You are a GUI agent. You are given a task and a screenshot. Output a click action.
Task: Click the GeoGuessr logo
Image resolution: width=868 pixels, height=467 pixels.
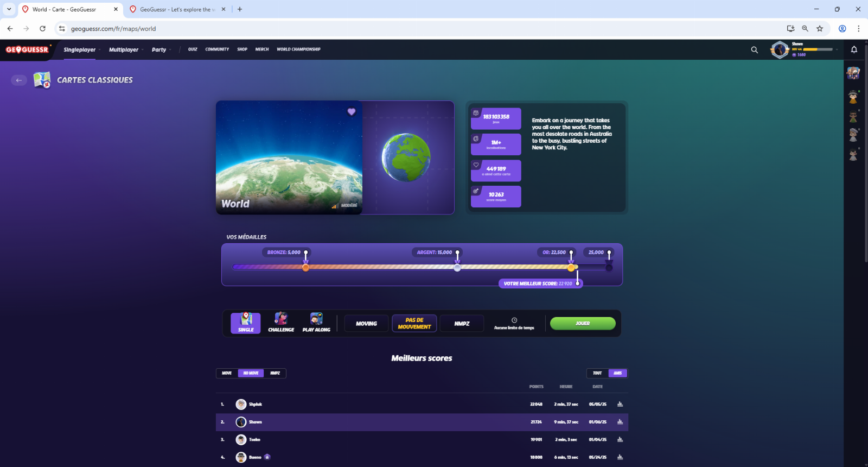coord(27,49)
